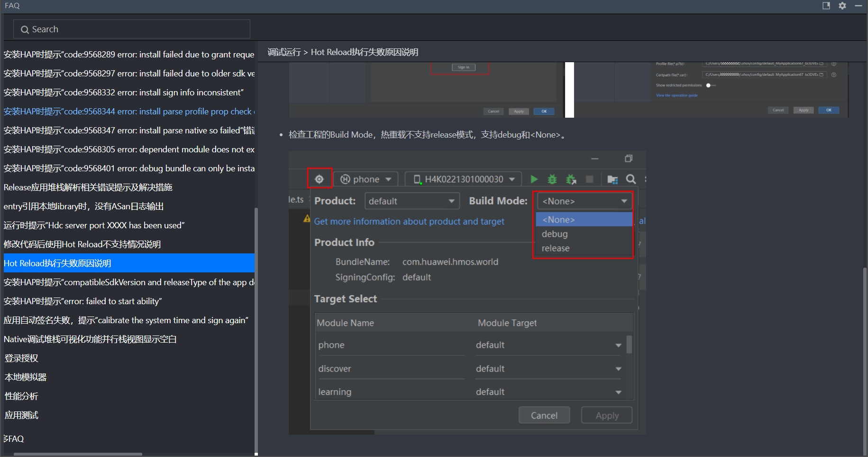
Task: Click the embedded window minimize icon
Action: (595, 159)
